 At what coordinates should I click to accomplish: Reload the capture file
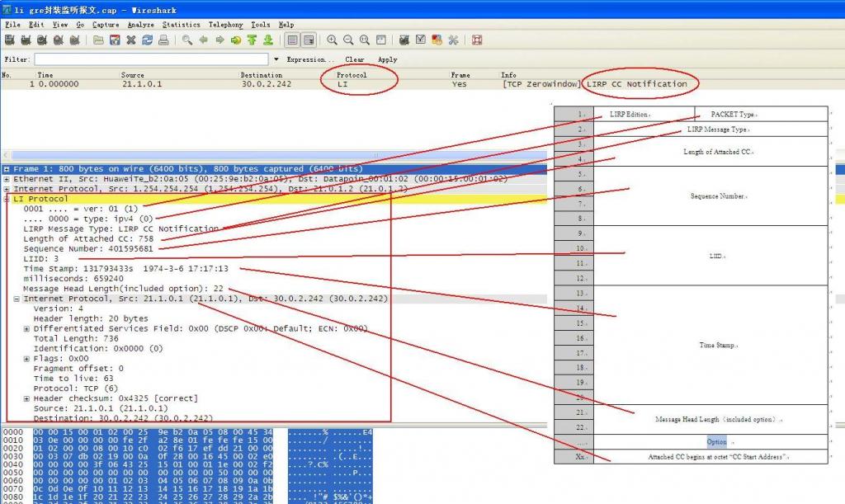[147, 40]
